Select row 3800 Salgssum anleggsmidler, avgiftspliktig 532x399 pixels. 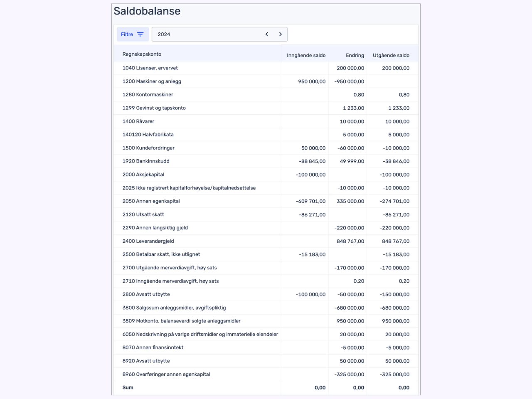266,308
